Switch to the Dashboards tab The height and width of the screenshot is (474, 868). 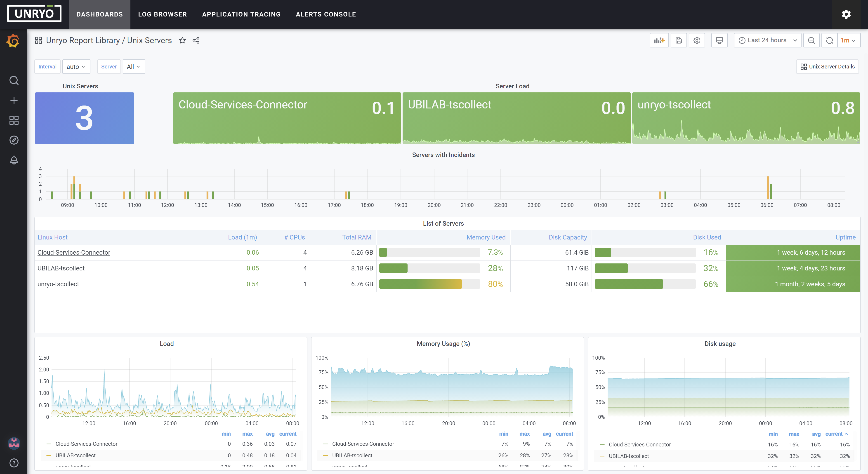pyautogui.click(x=99, y=14)
